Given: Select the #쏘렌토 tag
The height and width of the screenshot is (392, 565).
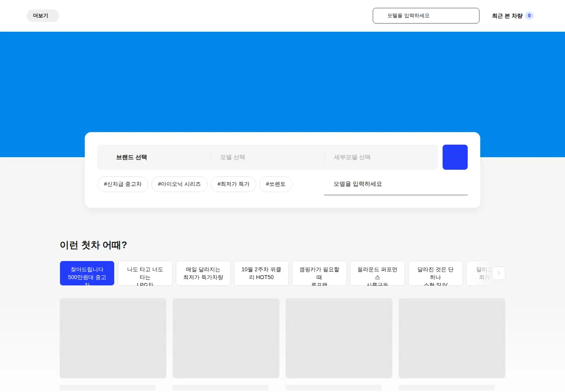Looking at the screenshot, I should tap(276, 184).
